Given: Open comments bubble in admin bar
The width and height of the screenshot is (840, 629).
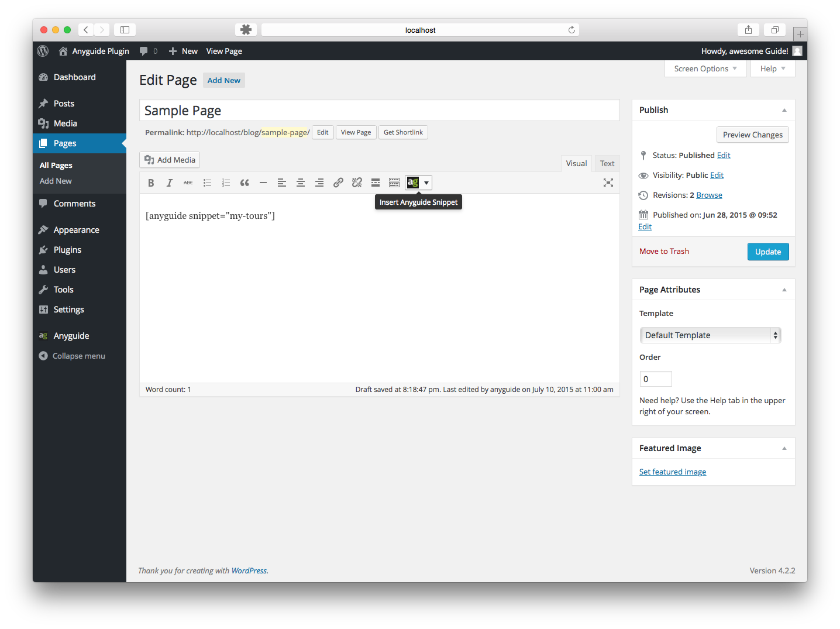Looking at the screenshot, I should [149, 51].
